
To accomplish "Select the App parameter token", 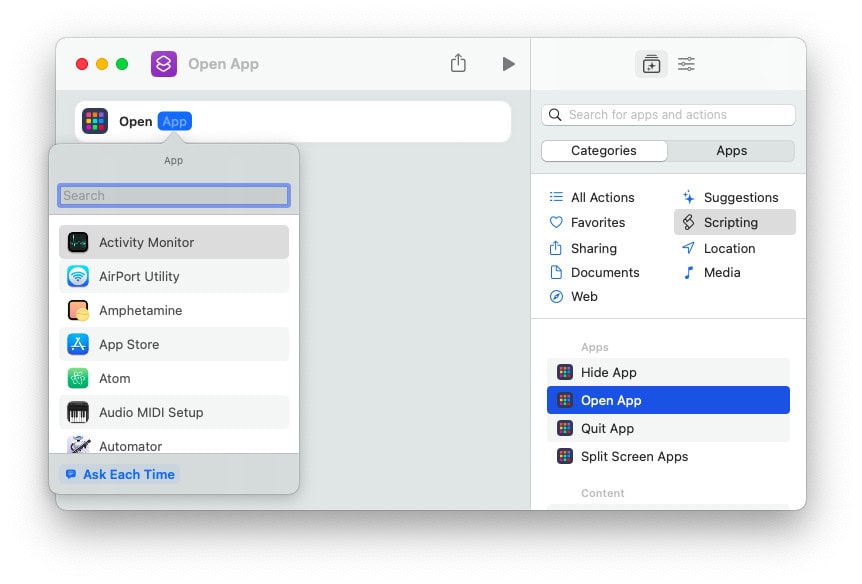I will (175, 121).
